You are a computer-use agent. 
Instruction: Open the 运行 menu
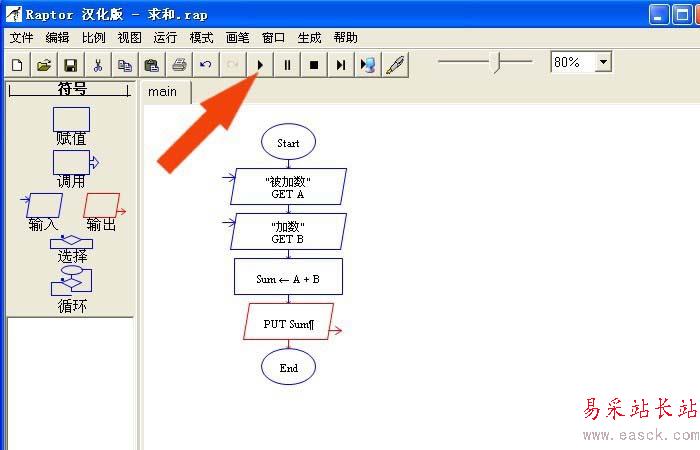[165, 38]
